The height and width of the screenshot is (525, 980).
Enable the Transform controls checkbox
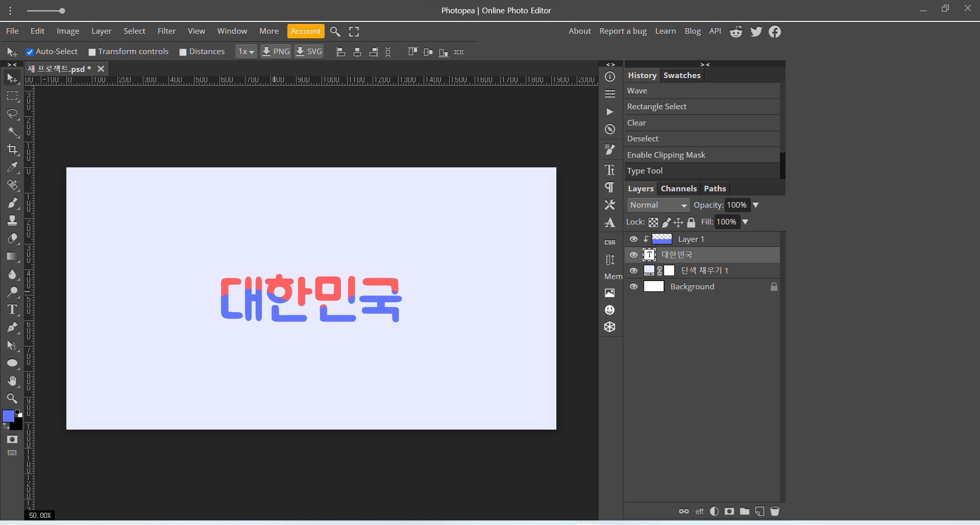pos(92,52)
